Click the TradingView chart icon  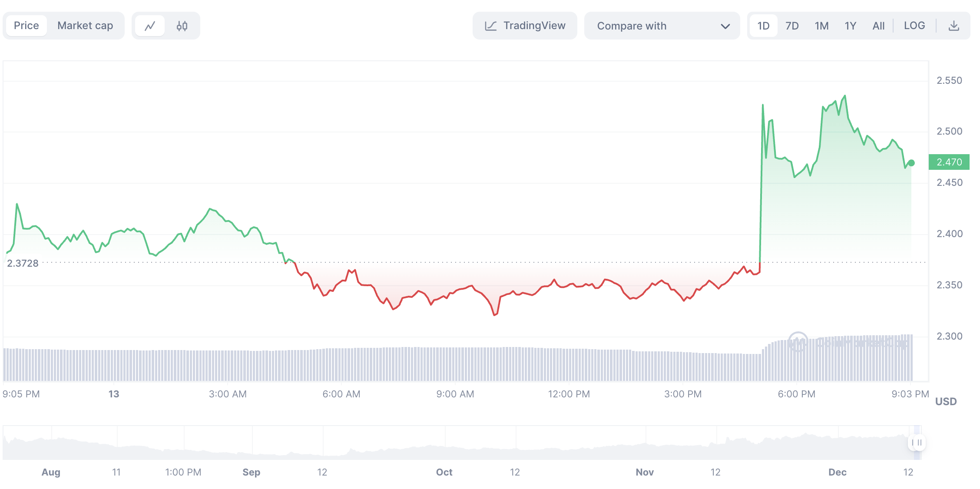pos(490,26)
